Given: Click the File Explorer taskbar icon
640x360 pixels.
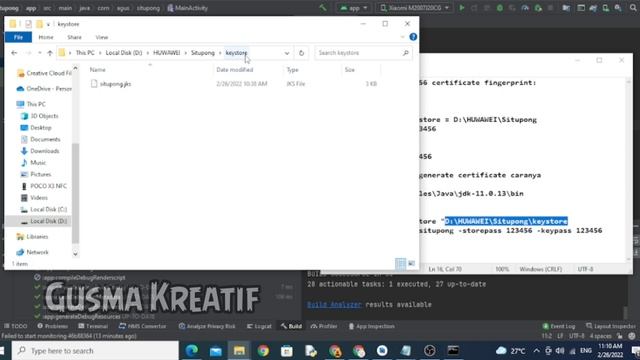Looking at the screenshot, I should pyautogui.click(x=239, y=351).
